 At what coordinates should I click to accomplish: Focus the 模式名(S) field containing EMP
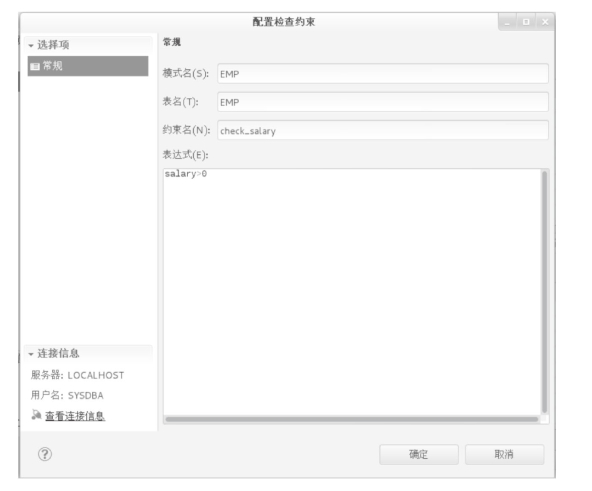[x=383, y=74]
